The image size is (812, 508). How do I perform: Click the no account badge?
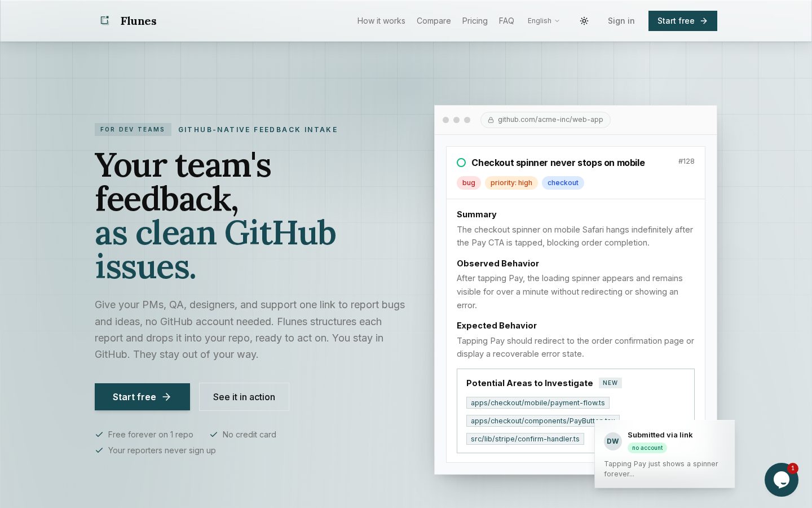(x=647, y=448)
